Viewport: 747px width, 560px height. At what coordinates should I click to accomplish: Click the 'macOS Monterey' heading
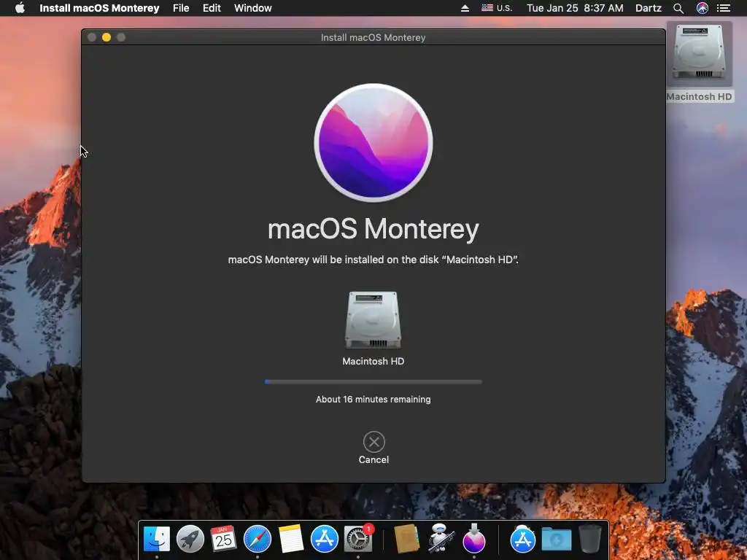(x=373, y=229)
